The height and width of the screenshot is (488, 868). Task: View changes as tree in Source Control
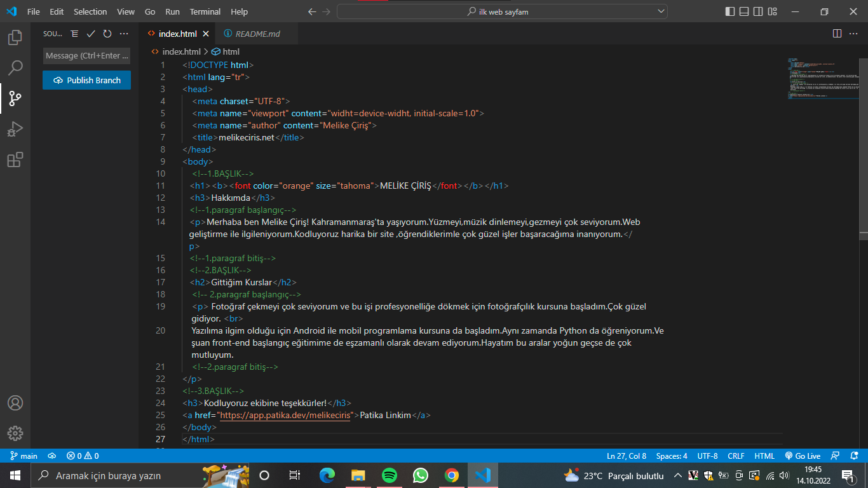[74, 34]
